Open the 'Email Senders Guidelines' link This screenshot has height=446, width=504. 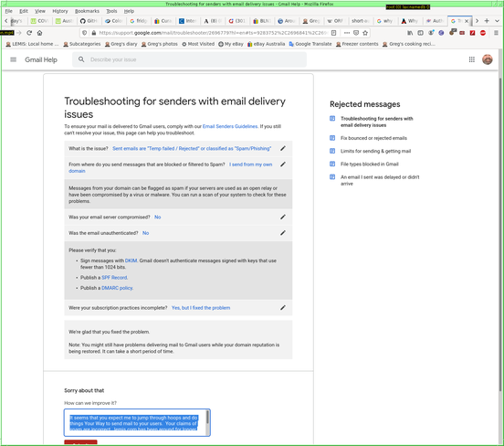point(230,126)
